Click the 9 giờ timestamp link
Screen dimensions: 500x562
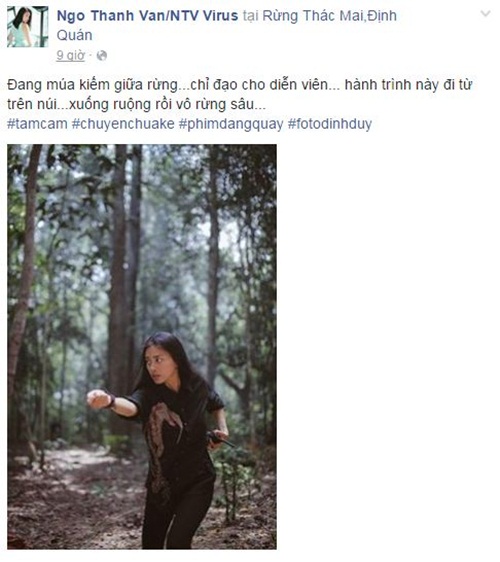70,56
